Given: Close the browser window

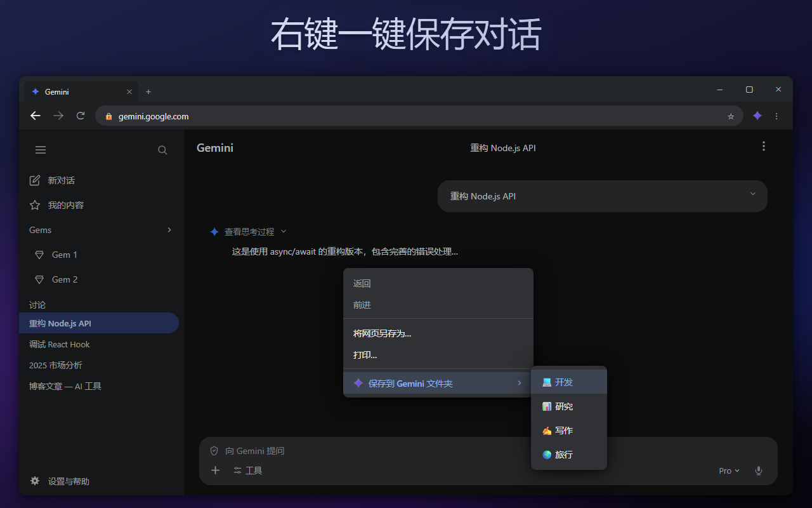Looking at the screenshot, I should coord(778,90).
